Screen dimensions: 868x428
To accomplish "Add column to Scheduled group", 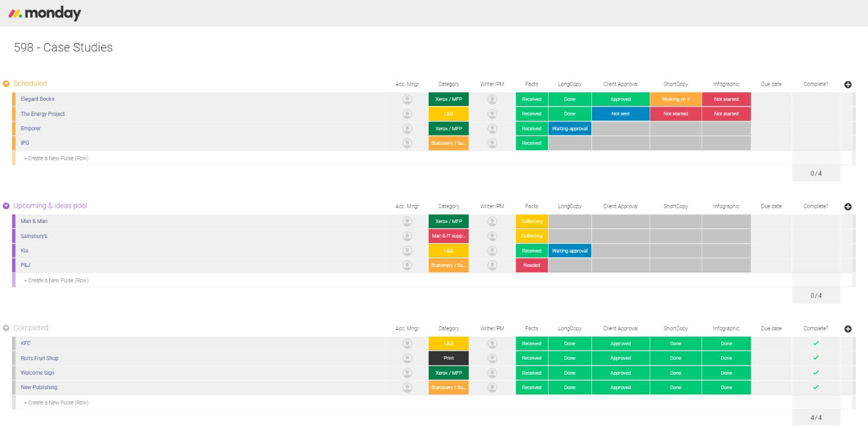I will click(x=848, y=85).
